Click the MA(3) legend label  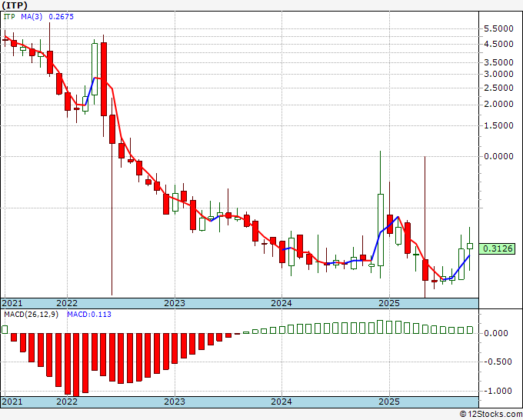[x=32, y=17]
